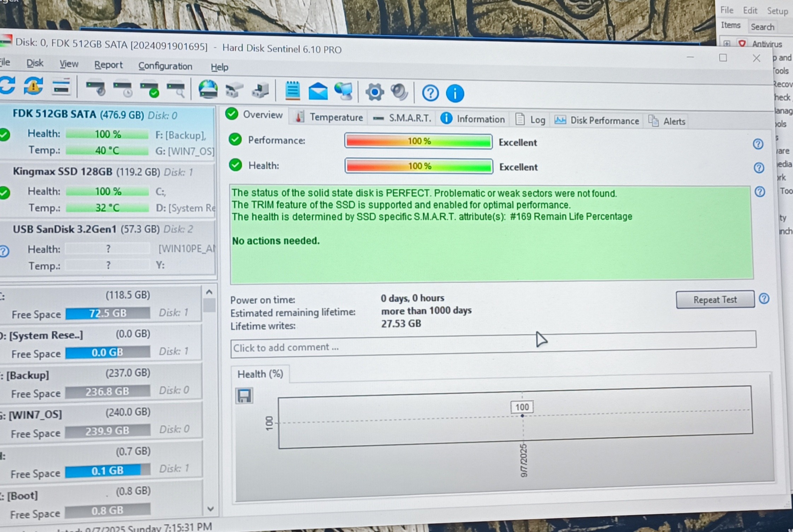793x532 pixels.
Task: Click the globe and disk toolbar icon
Action: 208,89
